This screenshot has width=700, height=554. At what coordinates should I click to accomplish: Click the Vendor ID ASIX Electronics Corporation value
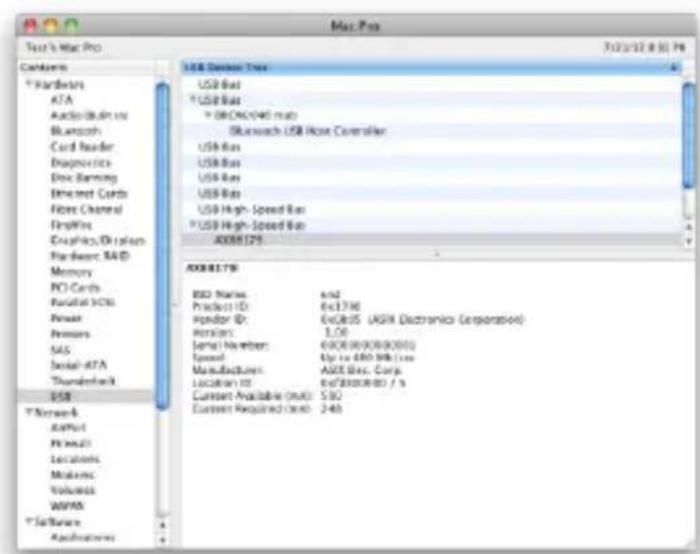click(x=422, y=320)
